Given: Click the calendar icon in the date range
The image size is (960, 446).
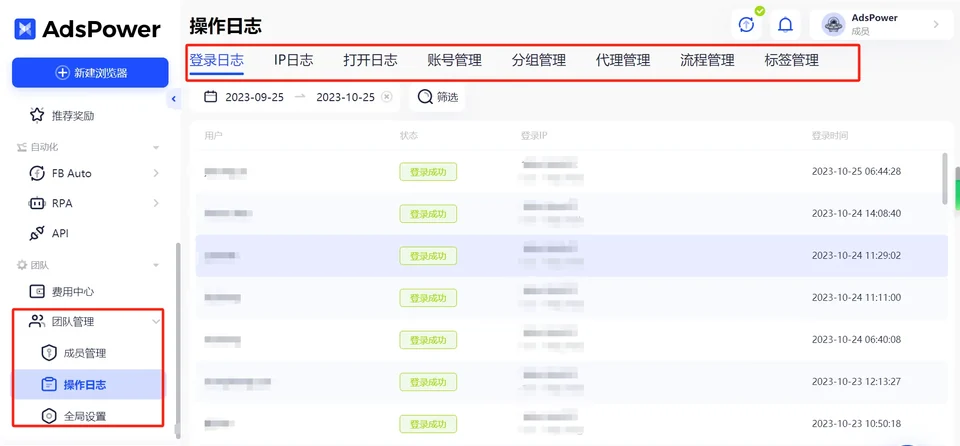Looking at the screenshot, I should tap(211, 97).
